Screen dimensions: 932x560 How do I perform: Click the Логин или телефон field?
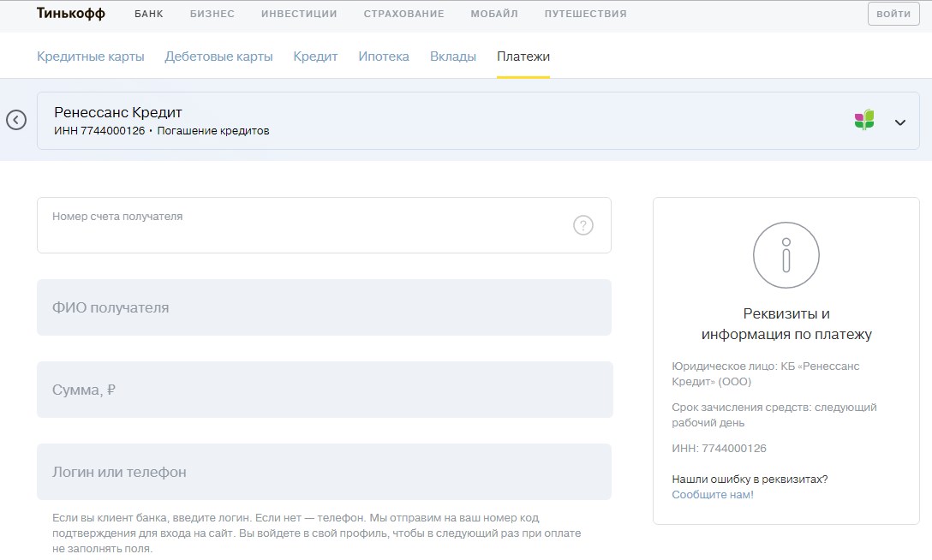(x=324, y=472)
